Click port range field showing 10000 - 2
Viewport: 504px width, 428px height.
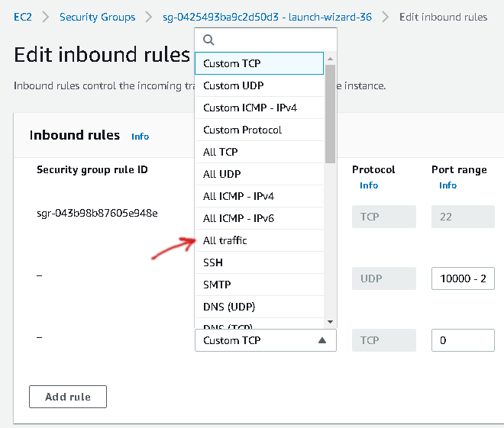coord(463,278)
